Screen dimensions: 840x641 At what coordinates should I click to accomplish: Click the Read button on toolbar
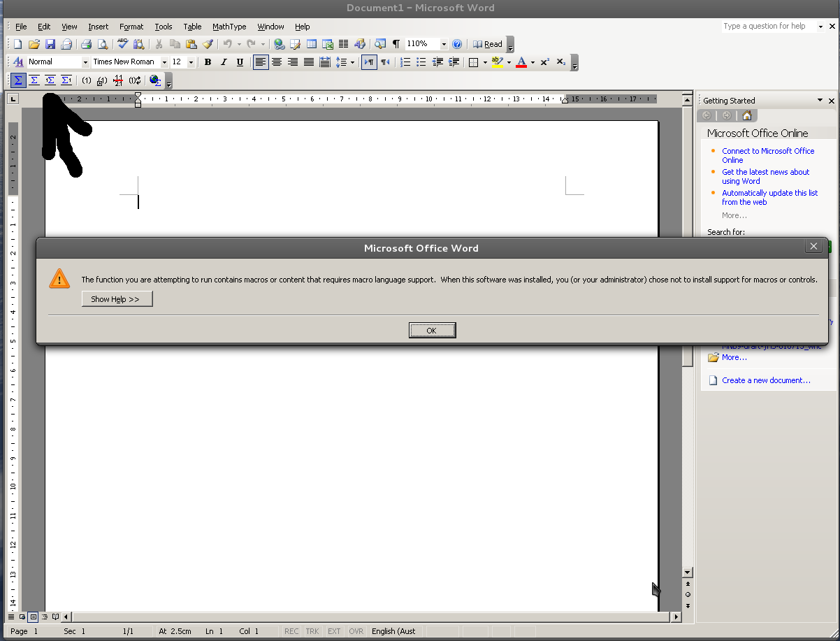pyautogui.click(x=488, y=44)
